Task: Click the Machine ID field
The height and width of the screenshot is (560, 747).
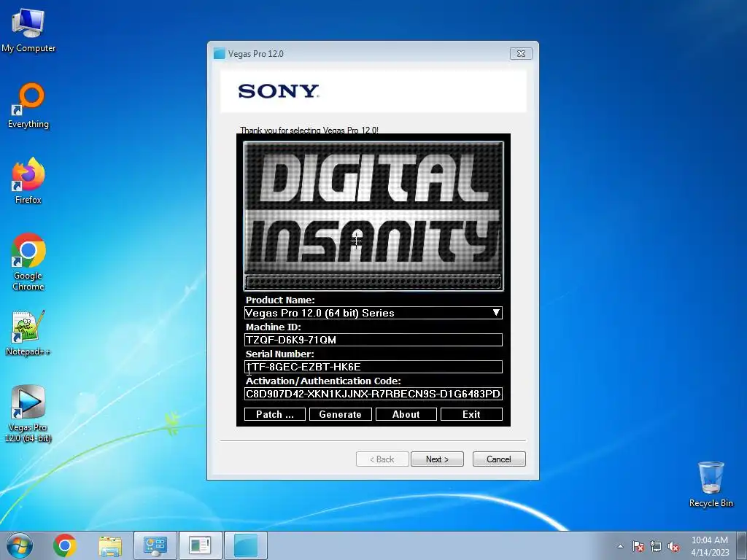Action: click(x=373, y=340)
